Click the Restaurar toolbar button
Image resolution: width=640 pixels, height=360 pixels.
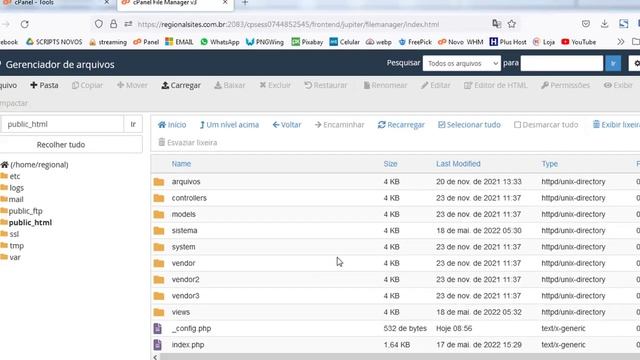click(x=326, y=85)
